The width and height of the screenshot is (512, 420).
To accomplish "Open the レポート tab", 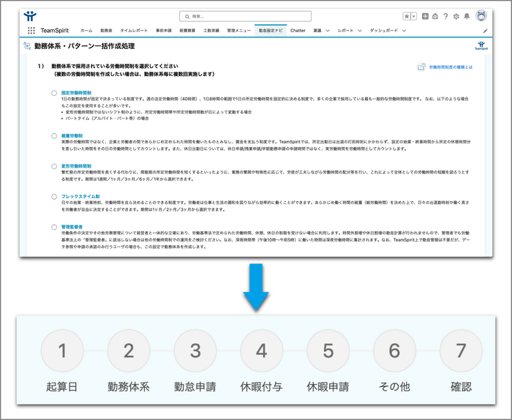I will [x=345, y=31].
